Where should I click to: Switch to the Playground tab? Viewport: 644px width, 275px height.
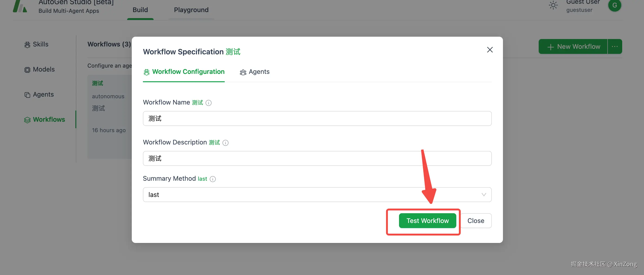click(x=191, y=10)
